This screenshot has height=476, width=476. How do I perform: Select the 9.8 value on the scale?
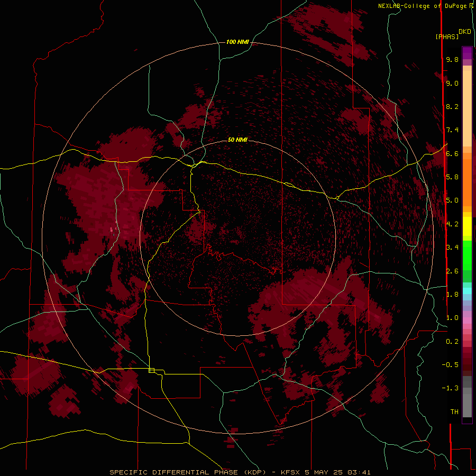tap(452, 59)
